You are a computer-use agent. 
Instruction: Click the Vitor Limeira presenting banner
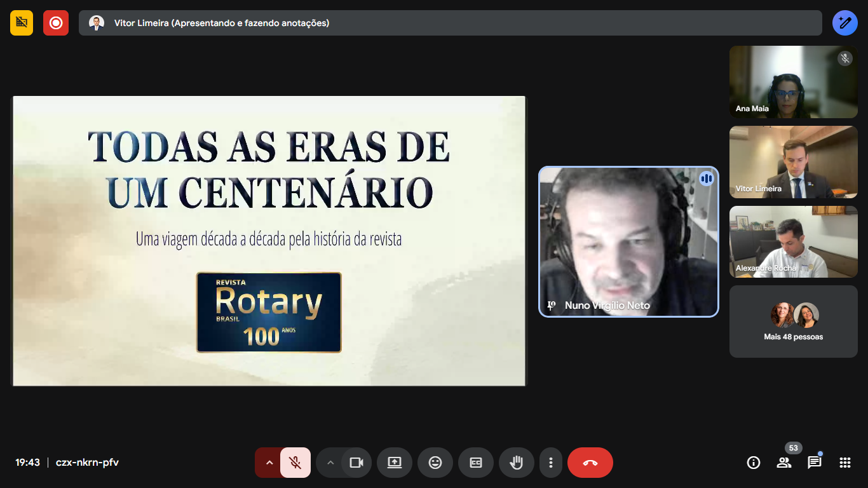(x=450, y=23)
